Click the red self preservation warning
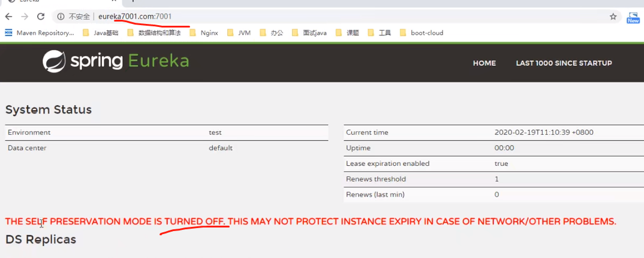 [x=311, y=222]
